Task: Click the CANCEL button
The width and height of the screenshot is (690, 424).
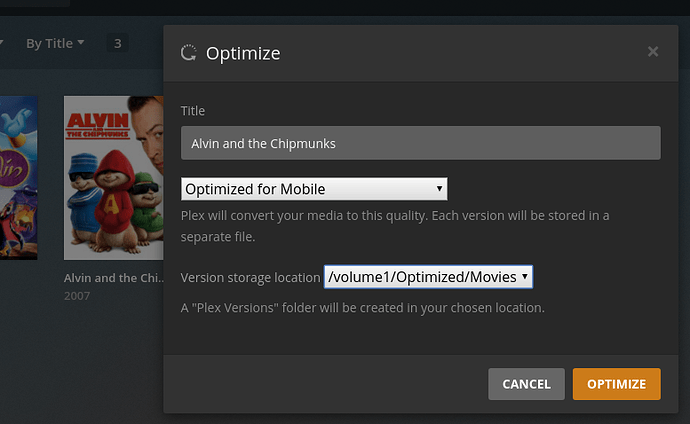Action: [526, 384]
